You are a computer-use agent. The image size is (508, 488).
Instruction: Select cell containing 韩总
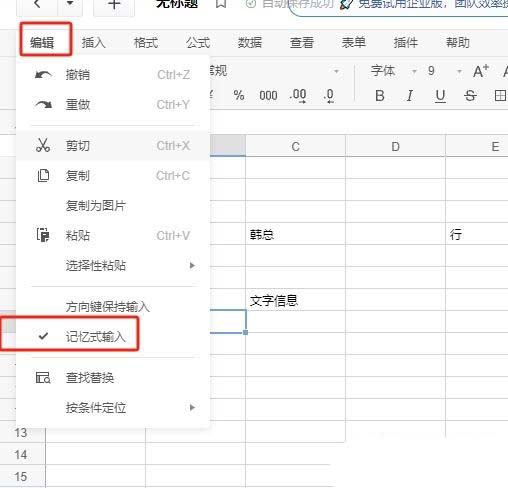click(x=296, y=233)
